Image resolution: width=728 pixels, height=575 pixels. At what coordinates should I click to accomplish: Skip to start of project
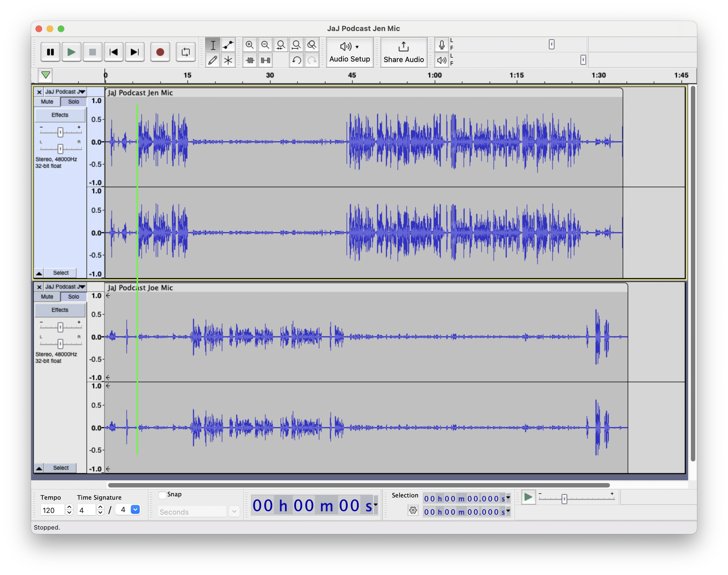click(x=114, y=52)
